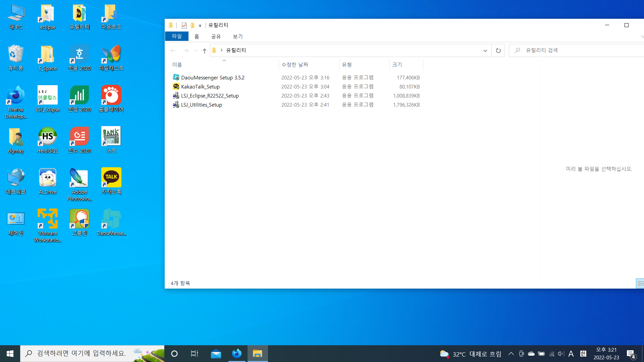
Task: Select the KakaoTalk_Setup installer file
Action: click(x=200, y=86)
